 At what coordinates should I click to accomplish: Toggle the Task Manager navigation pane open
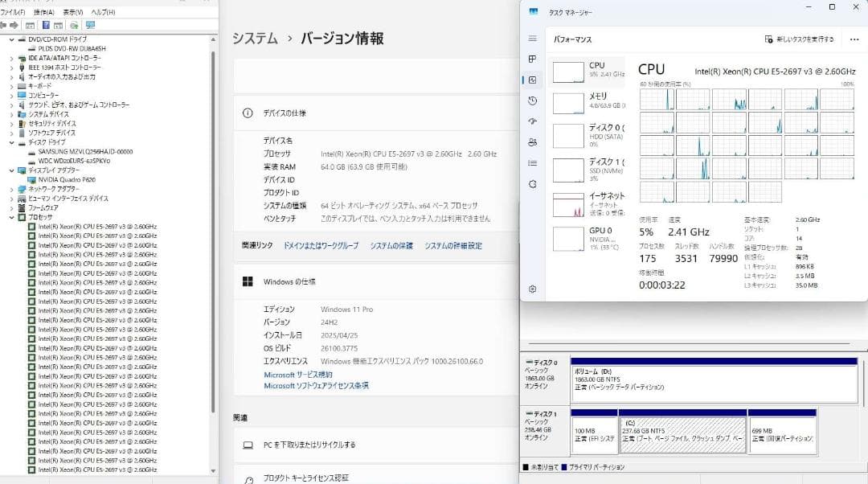pos(532,39)
